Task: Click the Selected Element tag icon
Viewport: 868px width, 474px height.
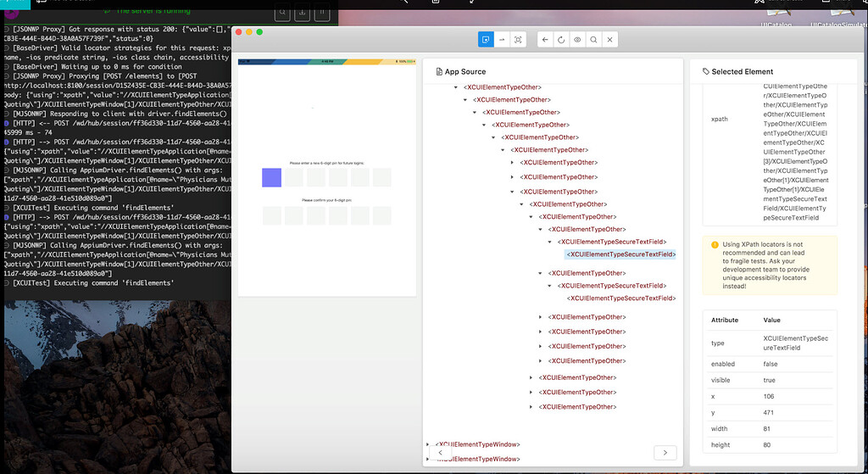Action: point(707,72)
